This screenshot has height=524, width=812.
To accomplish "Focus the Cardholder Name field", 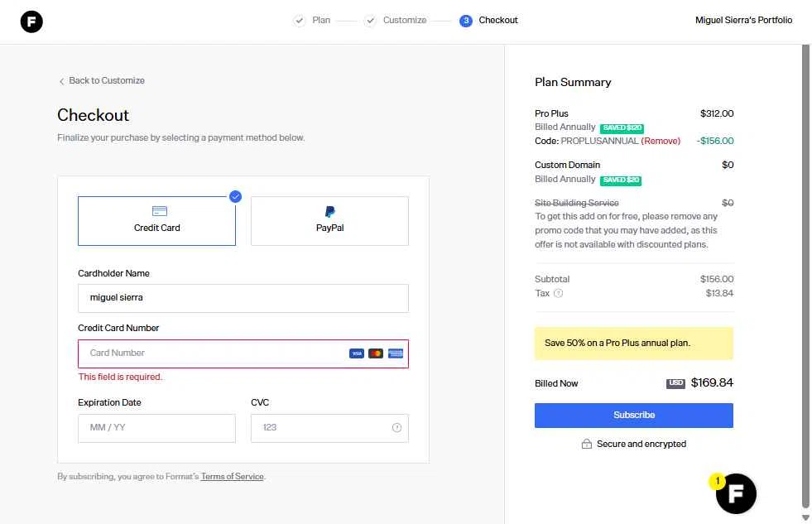I will pos(243,298).
